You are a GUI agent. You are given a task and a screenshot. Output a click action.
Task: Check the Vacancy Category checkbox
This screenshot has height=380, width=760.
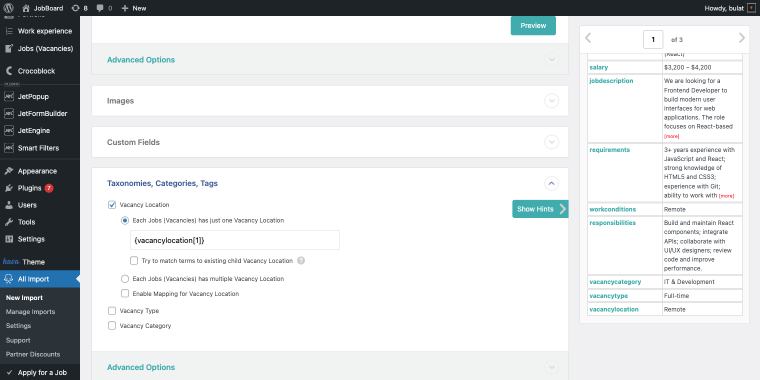pyautogui.click(x=112, y=326)
